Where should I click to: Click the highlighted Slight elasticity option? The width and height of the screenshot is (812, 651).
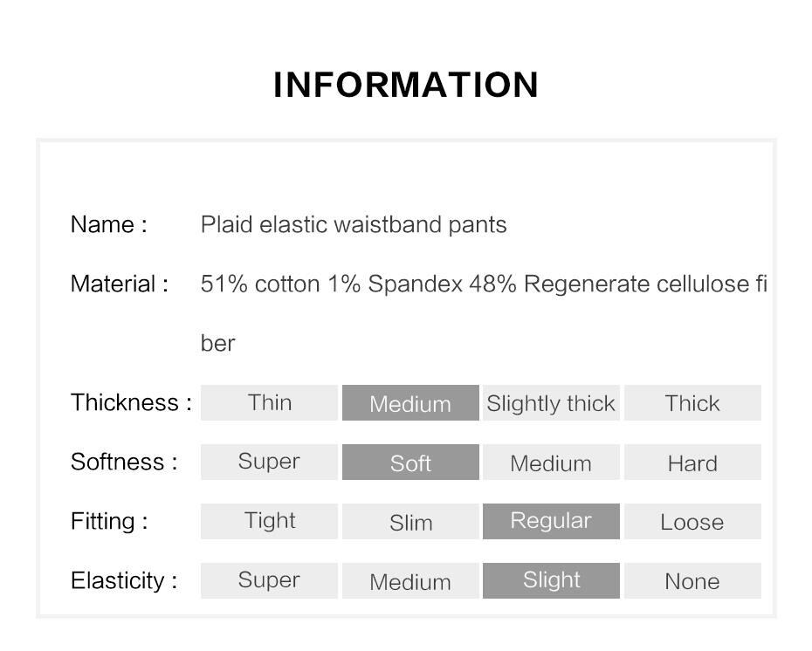click(x=551, y=580)
